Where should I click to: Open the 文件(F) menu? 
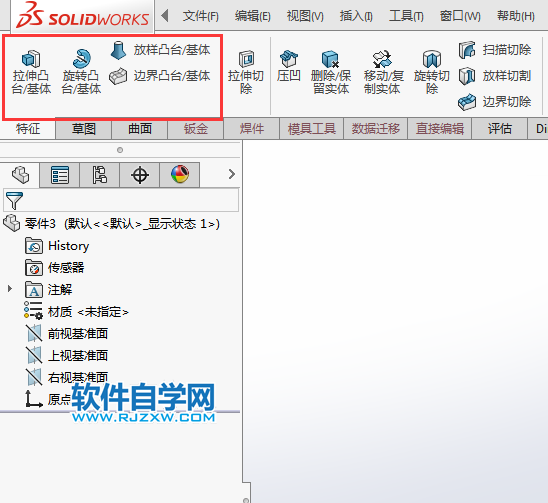click(x=201, y=16)
